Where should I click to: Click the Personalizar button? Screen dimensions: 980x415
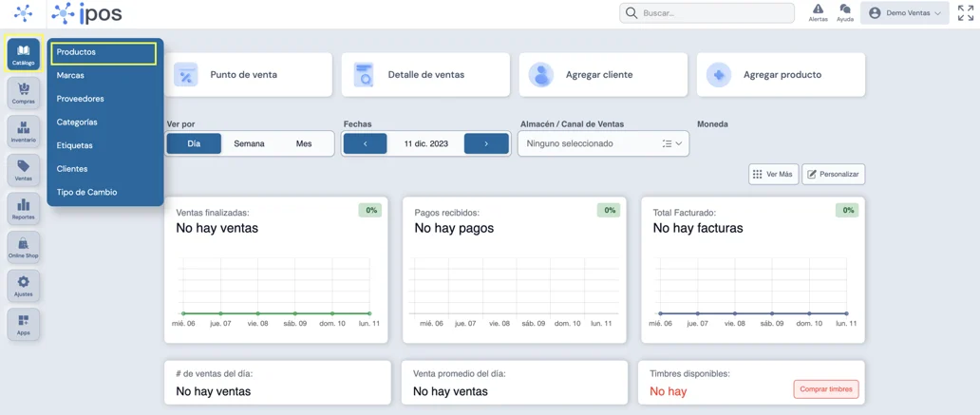click(833, 175)
